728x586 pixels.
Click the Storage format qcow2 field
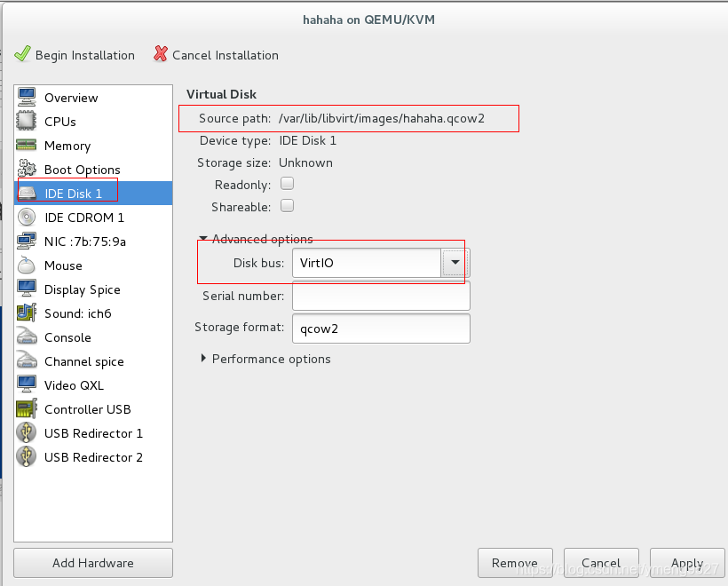[381, 329]
